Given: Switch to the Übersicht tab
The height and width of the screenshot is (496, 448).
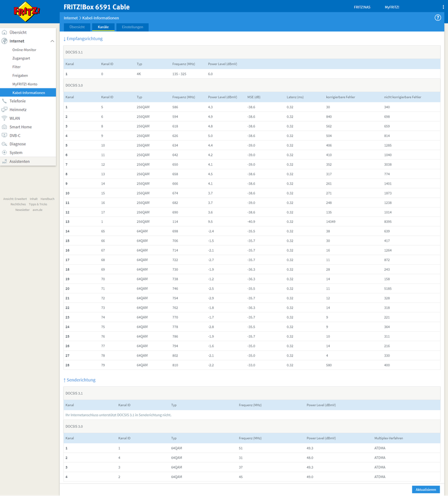Looking at the screenshot, I should (x=77, y=27).
